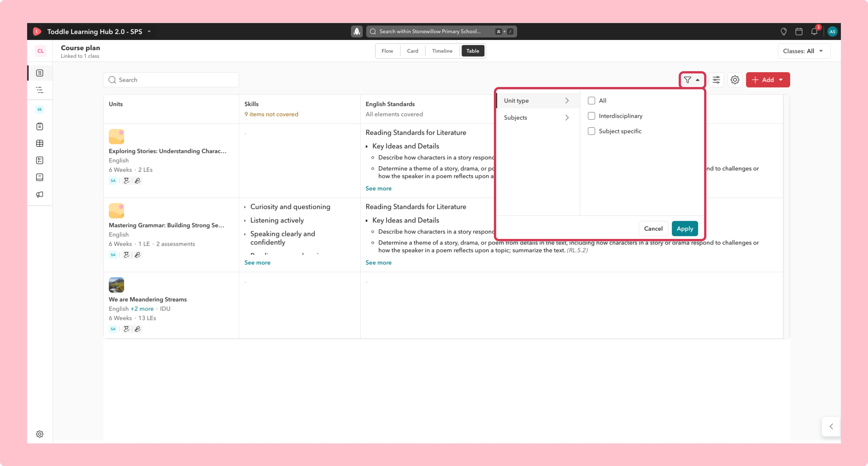The height and width of the screenshot is (466, 868).
Task: Expand the Add button dropdown arrow
Action: (781, 80)
